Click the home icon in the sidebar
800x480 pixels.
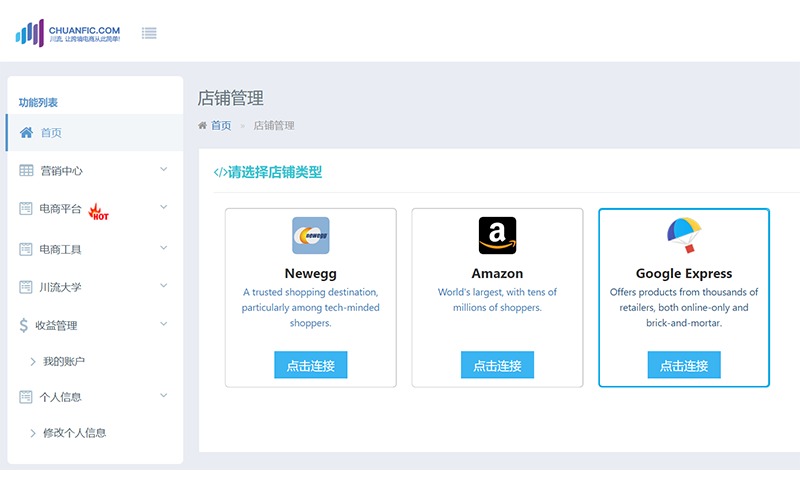tap(26, 133)
